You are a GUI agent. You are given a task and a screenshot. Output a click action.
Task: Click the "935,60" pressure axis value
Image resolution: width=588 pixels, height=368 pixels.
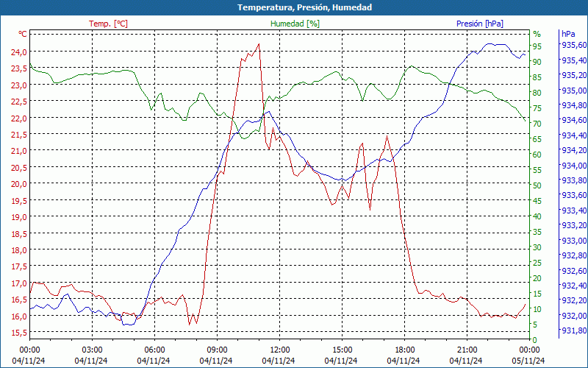pyautogui.click(x=574, y=45)
